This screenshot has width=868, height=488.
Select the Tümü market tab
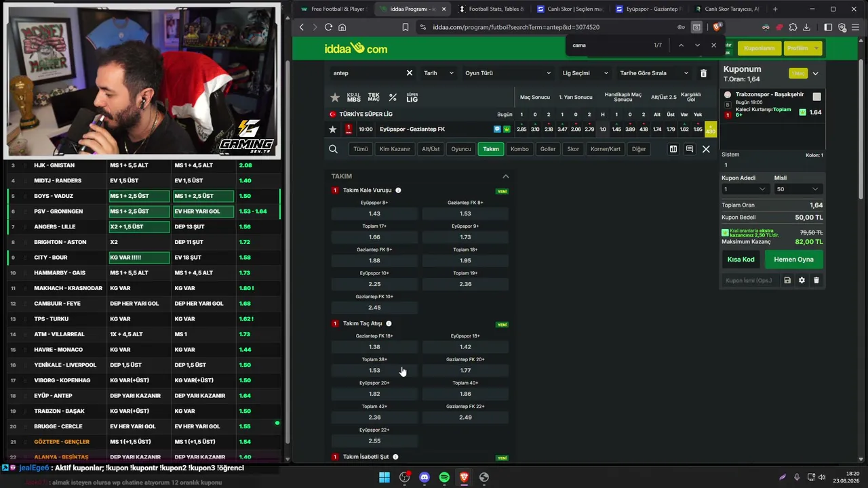pyautogui.click(x=360, y=149)
